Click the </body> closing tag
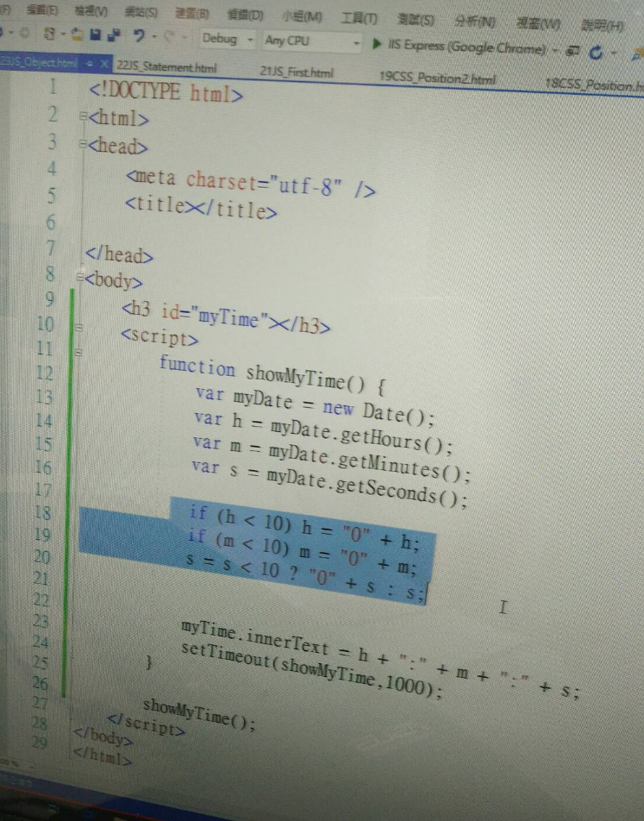 tap(103, 736)
